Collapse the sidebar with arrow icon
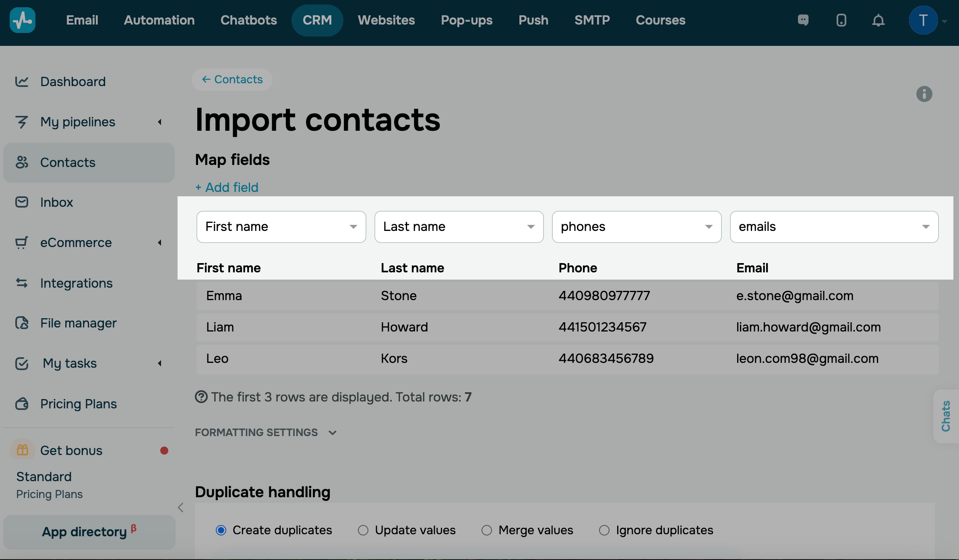Viewport: 959px width, 560px height. coord(181,508)
